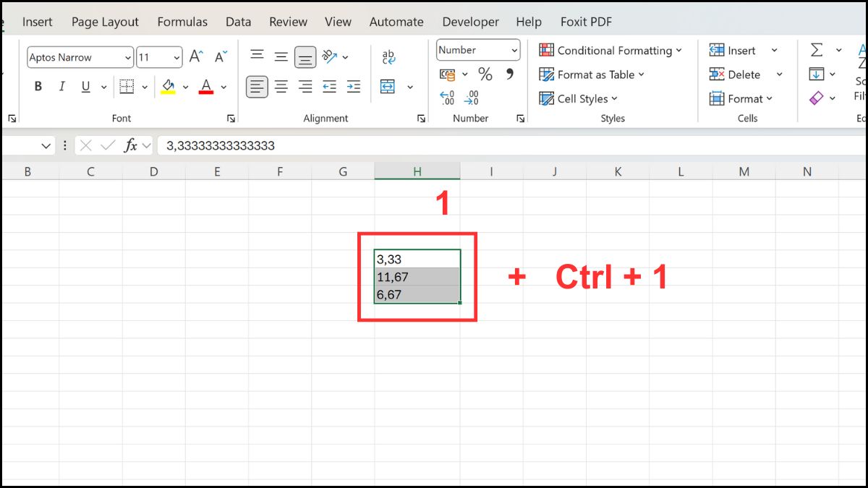Image resolution: width=868 pixels, height=488 pixels.
Task: Click the Delete cells button
Action: [735, 74]
